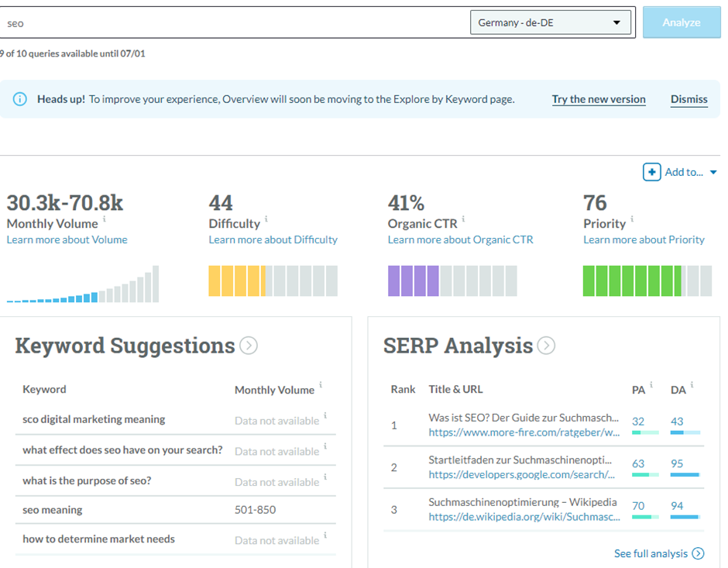Click the plus icon beside Add to
728x568 pixels.
(651, 172)
